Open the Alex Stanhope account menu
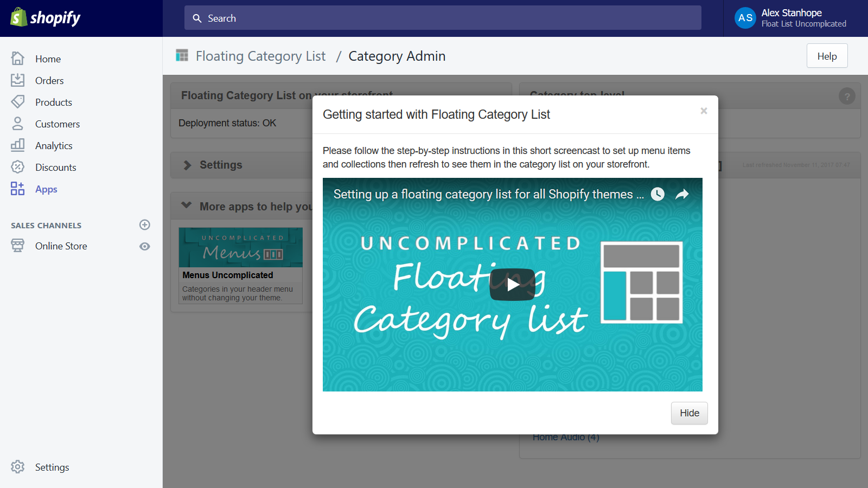 click(795, 18)
